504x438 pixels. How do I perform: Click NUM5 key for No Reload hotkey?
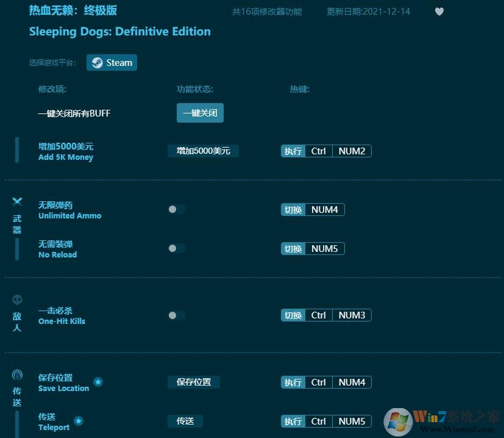pyautogui.click(x=325, y=249)
